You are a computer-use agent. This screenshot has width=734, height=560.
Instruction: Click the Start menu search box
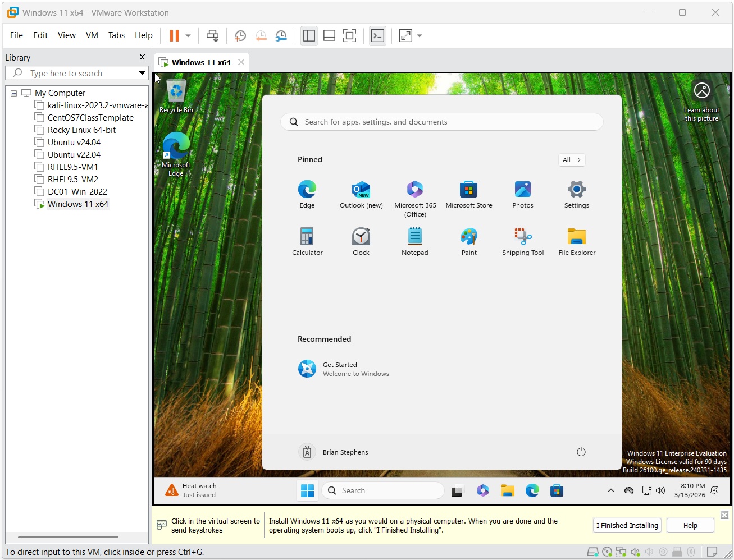pyautogui.click(x=441, y=122)
